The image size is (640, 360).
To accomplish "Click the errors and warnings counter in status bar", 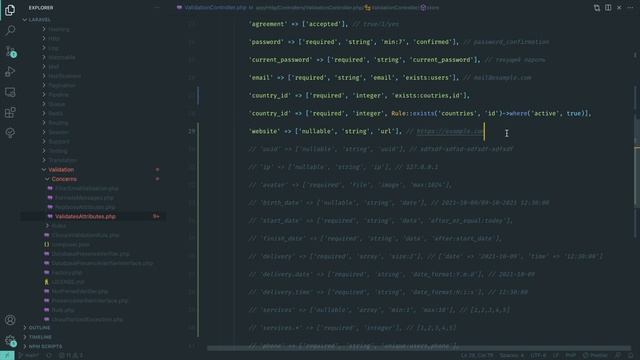I will pyautogui.click(x=71, y=356).
